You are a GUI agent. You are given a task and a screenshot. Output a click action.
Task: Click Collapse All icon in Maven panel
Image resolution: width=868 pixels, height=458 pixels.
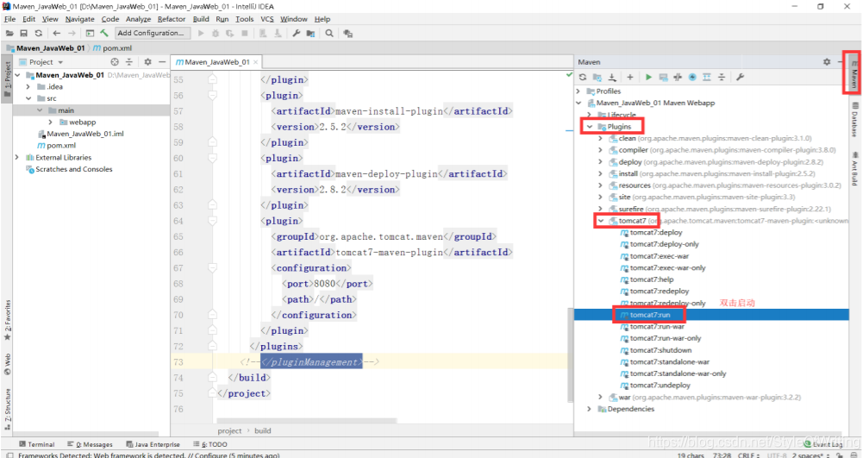pyautogui.click(x=721, y=77)
